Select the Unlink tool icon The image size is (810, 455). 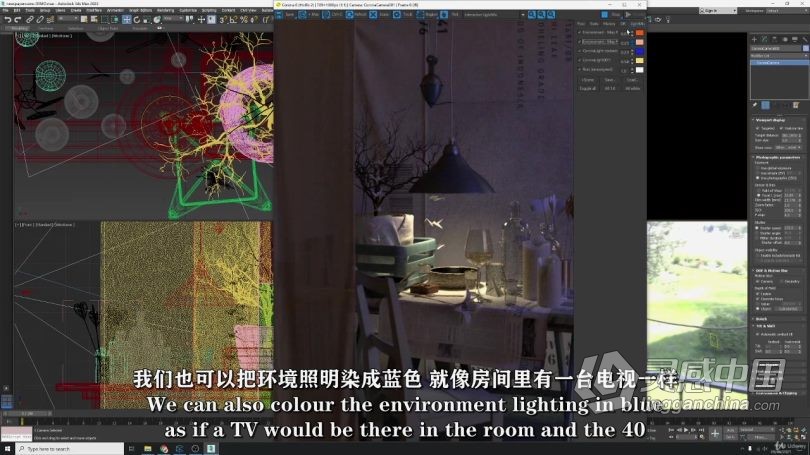(40, 20)
